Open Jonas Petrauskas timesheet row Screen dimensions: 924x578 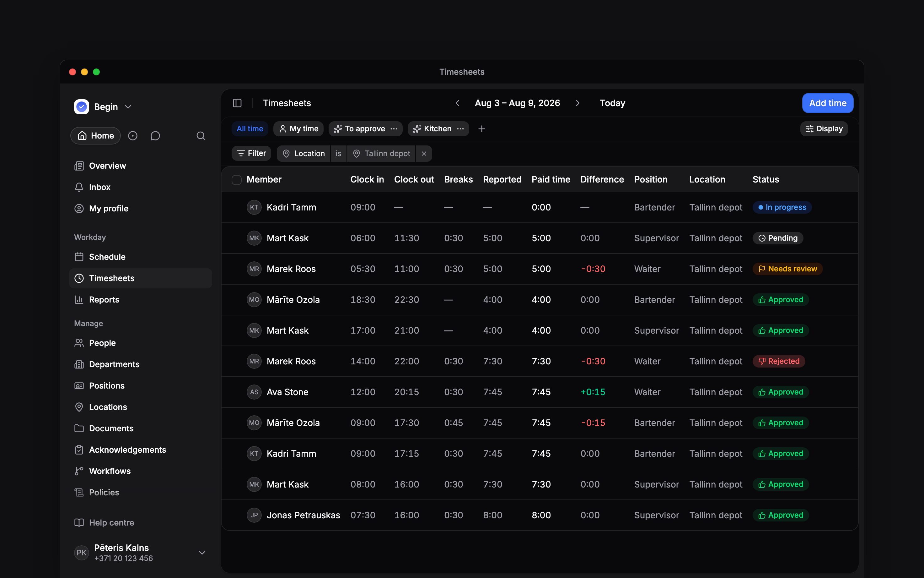pos(540,515)
